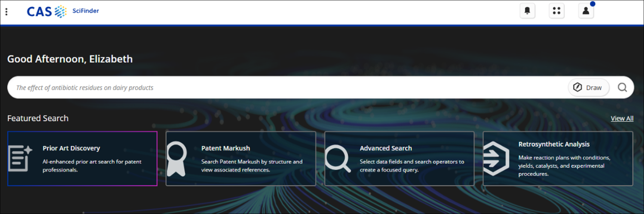The width and height of the screenshot is (644, 214).
Task: Open the Patent Markush card title
Action: [x=225, y=148]
